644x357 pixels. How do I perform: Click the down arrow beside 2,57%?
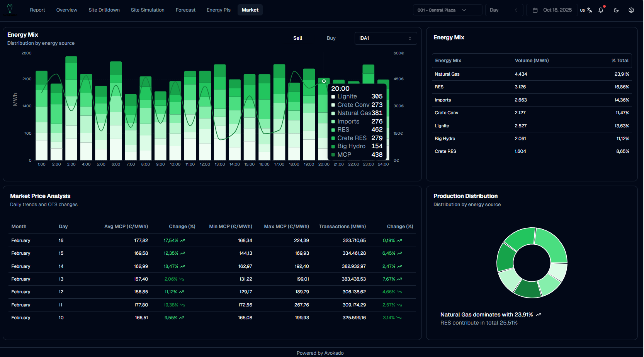coord(399,305)
